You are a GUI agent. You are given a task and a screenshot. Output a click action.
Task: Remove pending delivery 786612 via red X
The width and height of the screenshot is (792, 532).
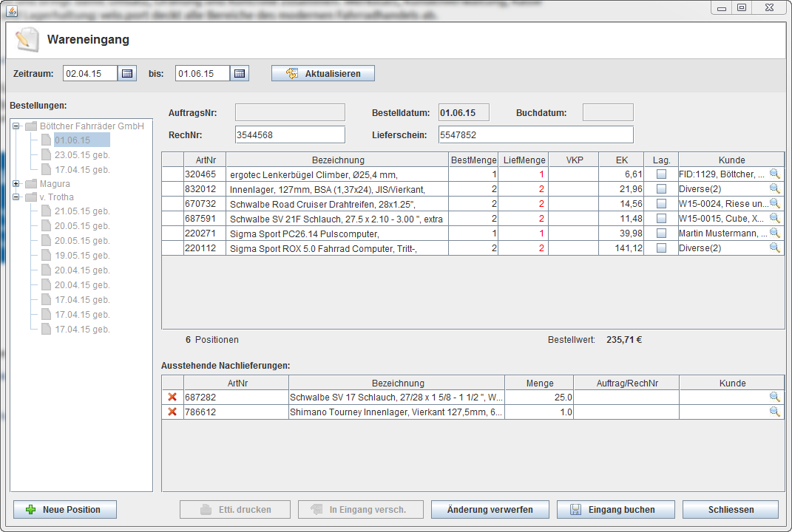172,412
